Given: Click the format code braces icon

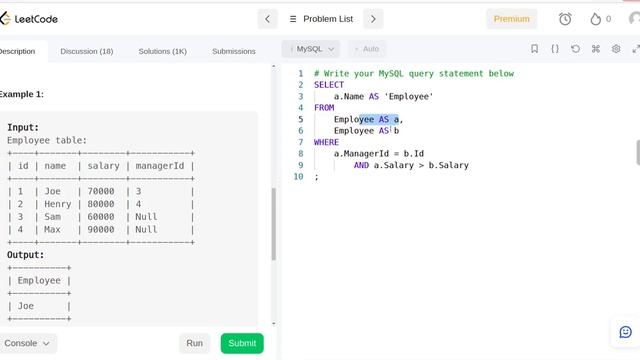Looking at the screenshot, I should click(x=555, y=49).
